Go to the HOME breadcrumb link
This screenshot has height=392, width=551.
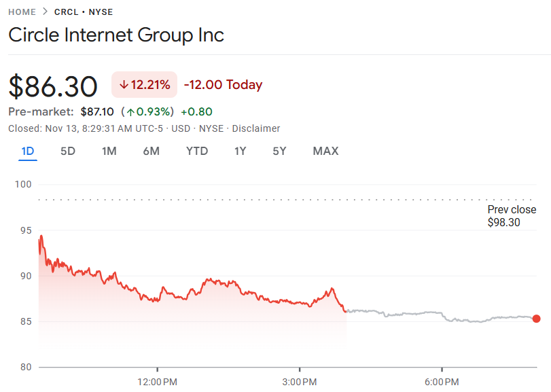point(20,12)
